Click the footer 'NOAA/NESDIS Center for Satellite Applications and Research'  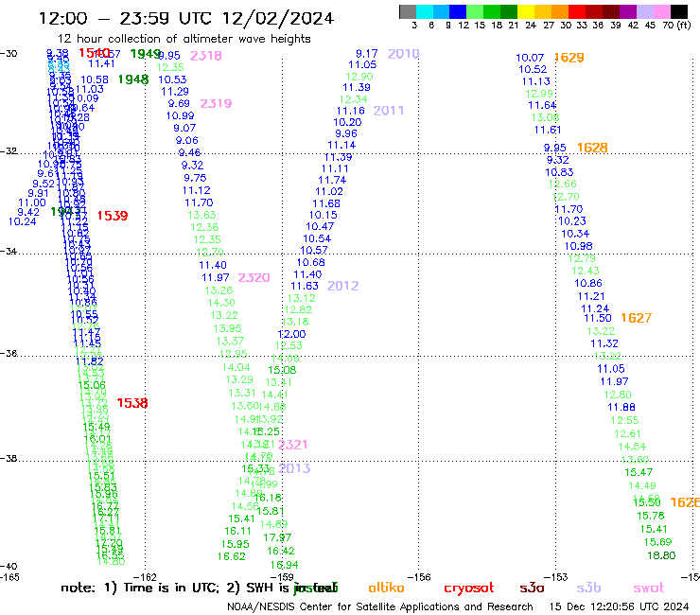[x=380, y=606]
